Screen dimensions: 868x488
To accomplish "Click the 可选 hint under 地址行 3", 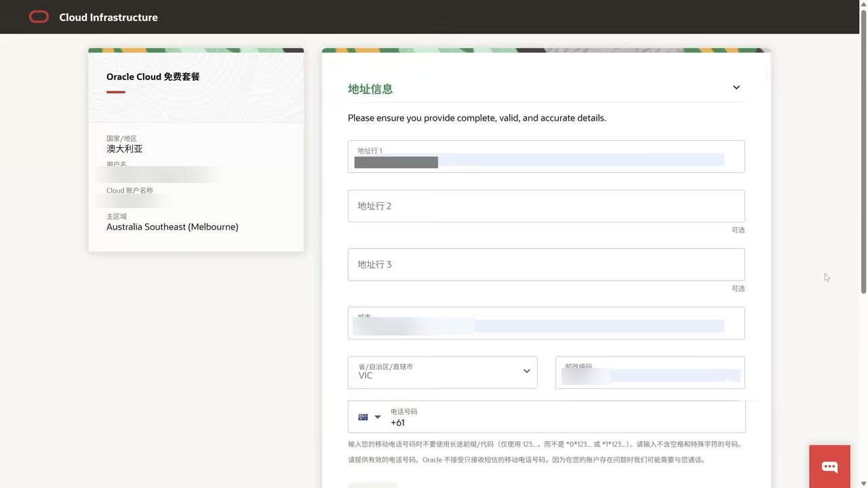I will (738, 288).
